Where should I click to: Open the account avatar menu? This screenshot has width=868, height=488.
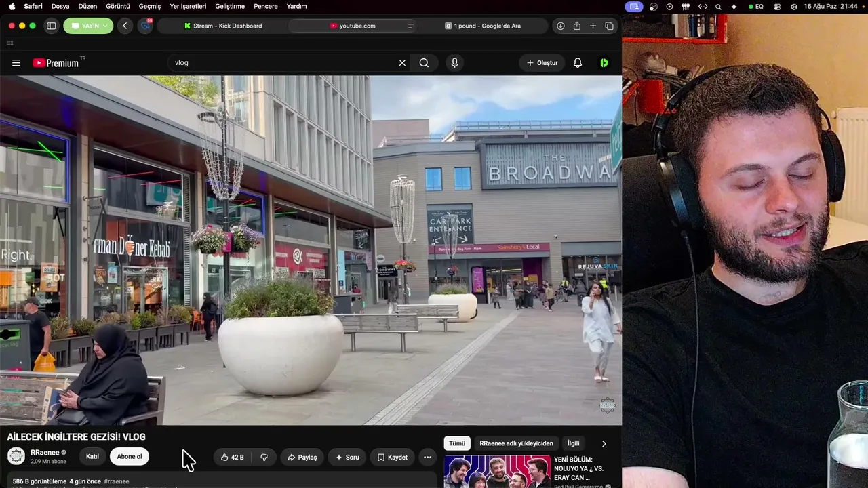(x=604, y=63)
